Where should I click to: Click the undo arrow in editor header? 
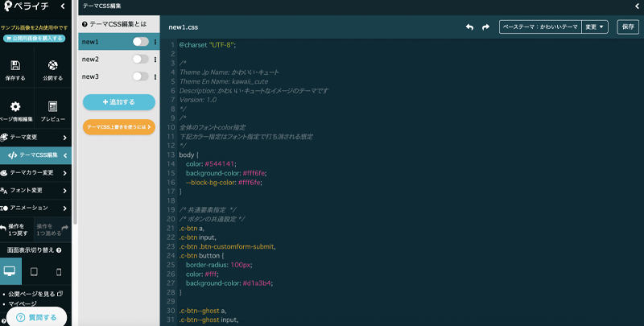coord(469,27)
